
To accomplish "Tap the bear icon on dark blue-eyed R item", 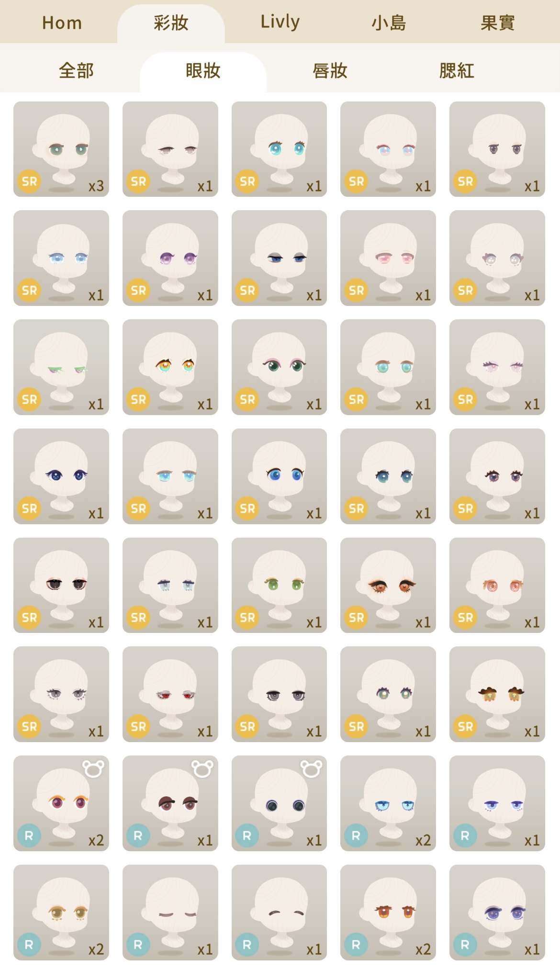I will [x=312, y=768].
